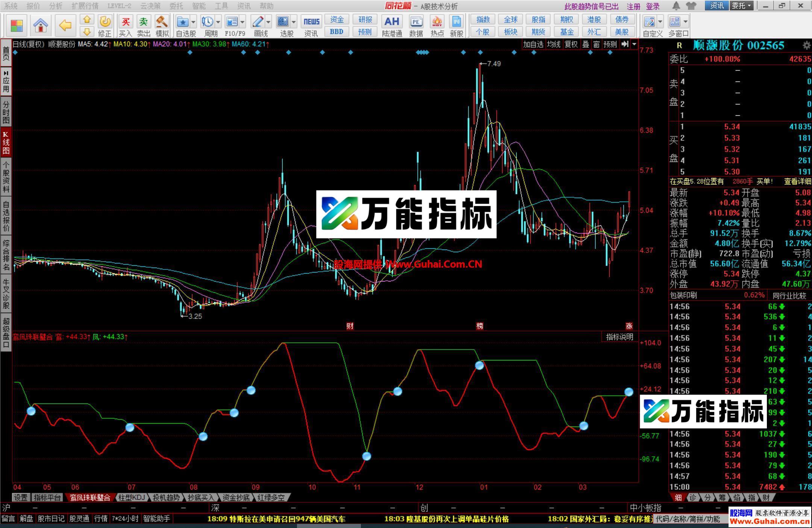
Task: Expand the 周期 period dropdown arrow
Action: click(218, 22)
